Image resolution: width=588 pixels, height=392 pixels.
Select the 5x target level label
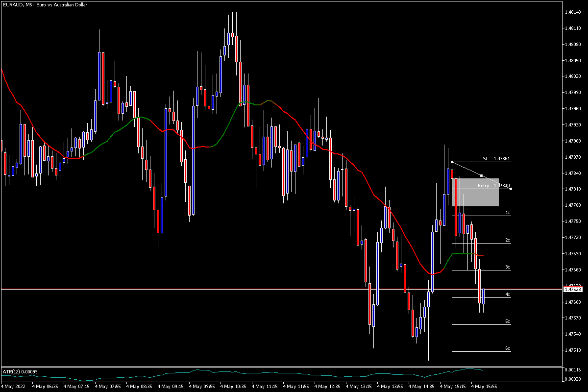(508, 321)
